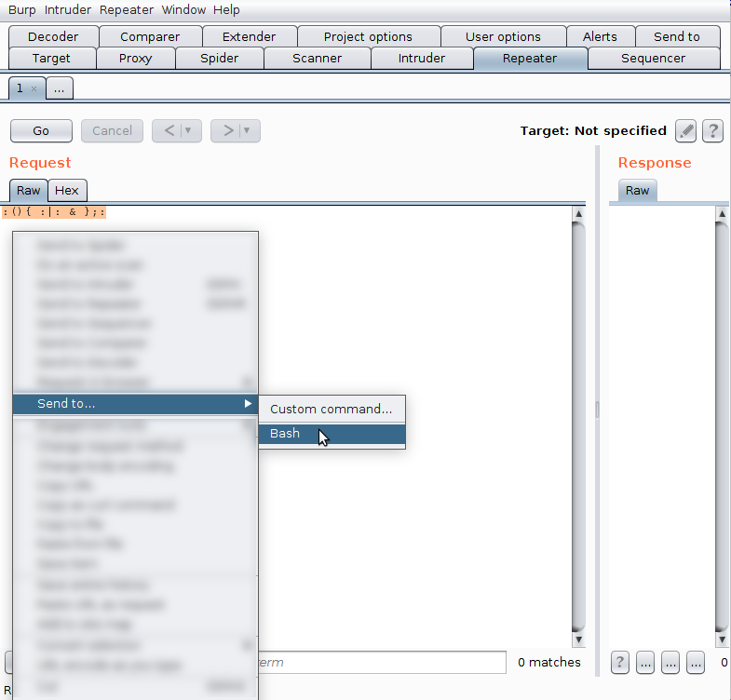The width and height of the screenshot is (731, 700).
Task: Open the Burp menu
Action: [22, 10]
